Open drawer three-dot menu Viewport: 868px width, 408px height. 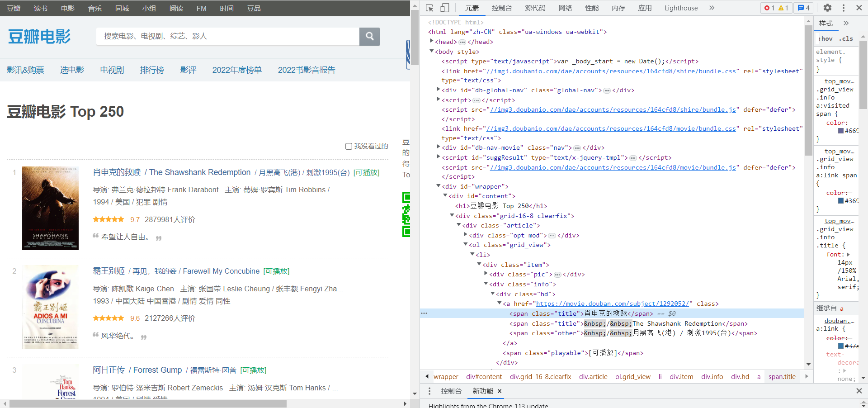coord(429,391)
